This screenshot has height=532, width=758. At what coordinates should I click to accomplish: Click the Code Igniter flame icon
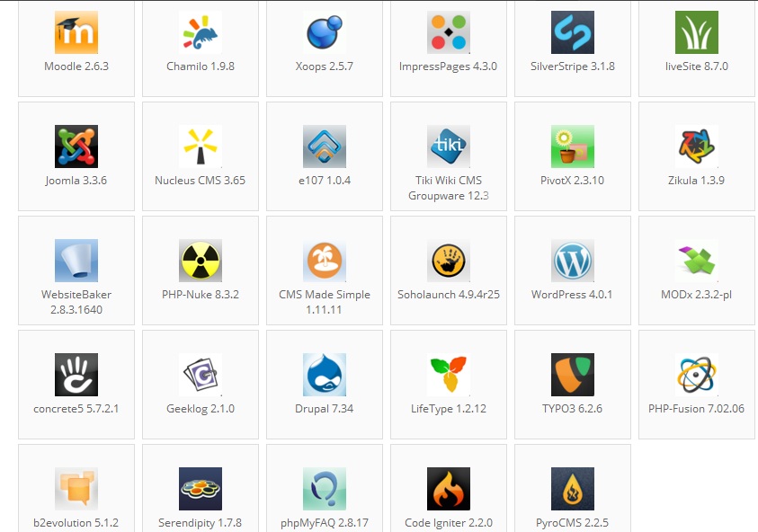(x=449, y=489)
